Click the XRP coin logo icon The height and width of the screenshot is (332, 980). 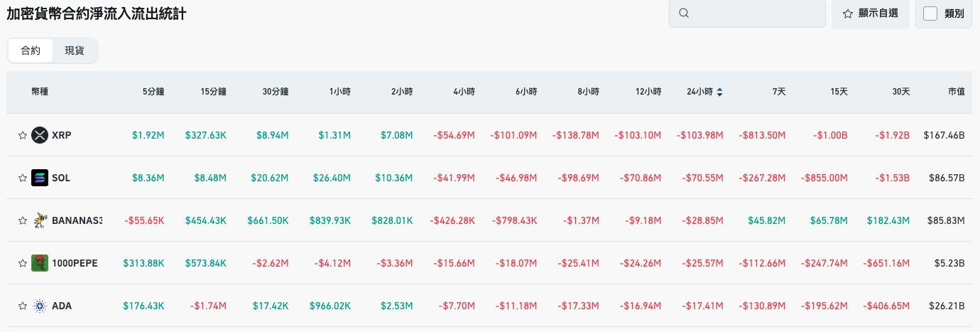coord(40,135)
